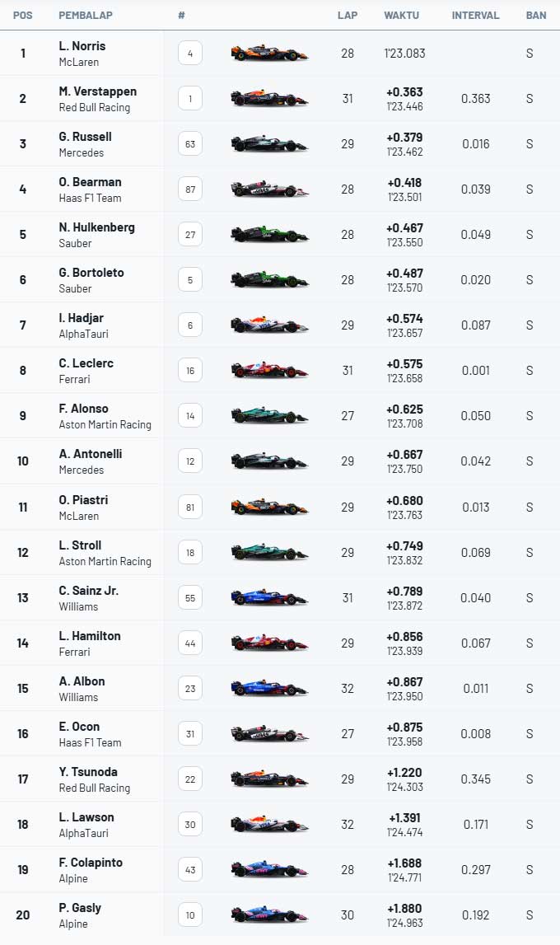Click C. Sainz Jr. Williams car icon
The height and width of the screenshot is (945, 560).
(x=269, y=597)
